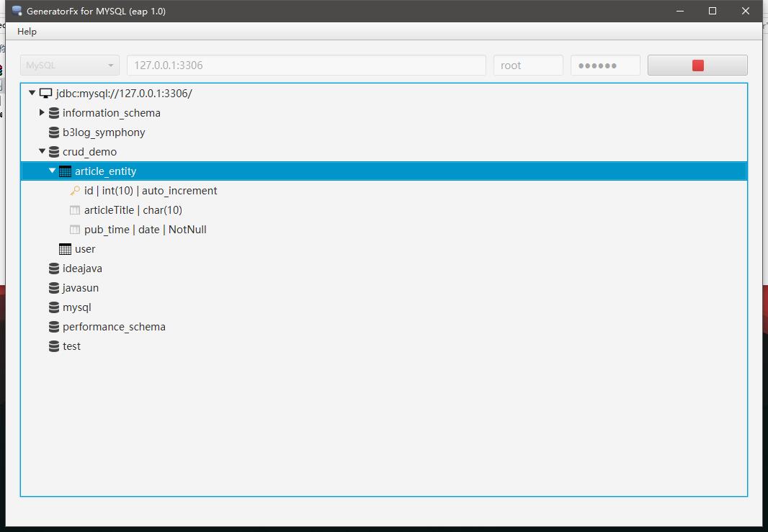The width and height of the screenshot is (768, 532).
Task: Close the GeneratorFx window
Action: (x=746, y=11)
